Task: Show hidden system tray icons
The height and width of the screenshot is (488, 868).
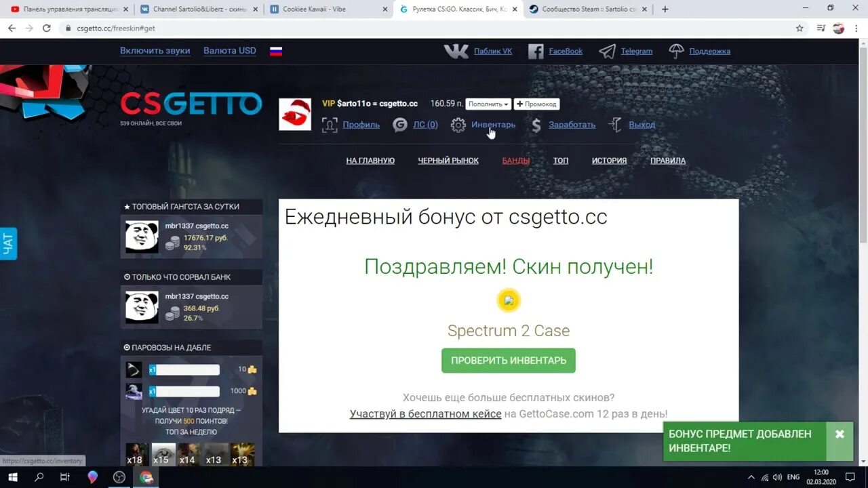Action: (x=751, y=477)
